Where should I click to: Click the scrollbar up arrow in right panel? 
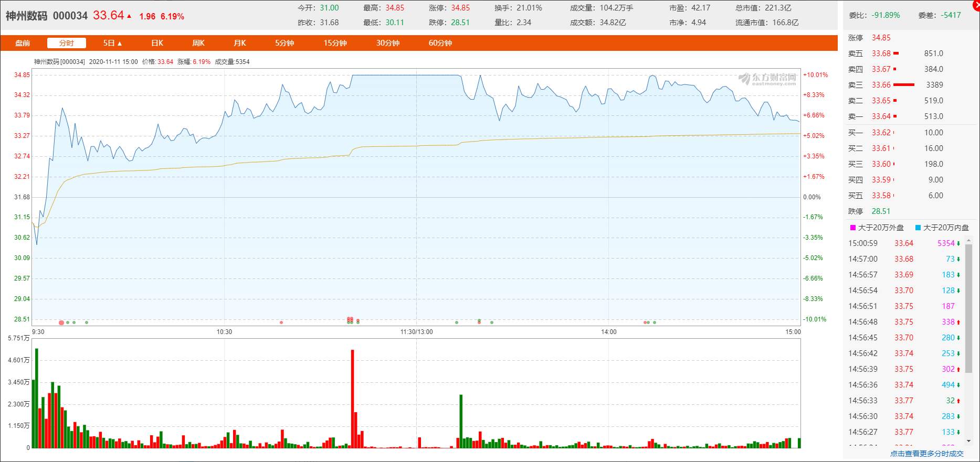tap(969, 241)
